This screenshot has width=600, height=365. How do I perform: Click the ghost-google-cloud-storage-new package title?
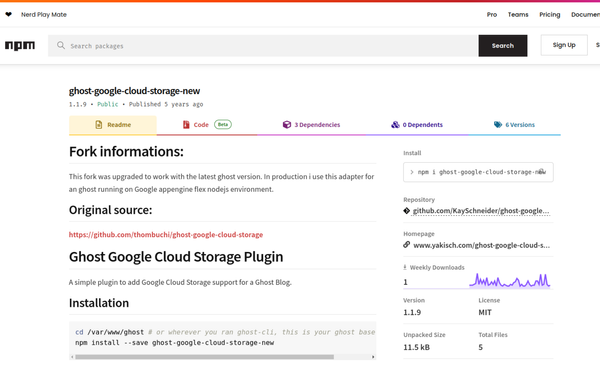[134, 91]
